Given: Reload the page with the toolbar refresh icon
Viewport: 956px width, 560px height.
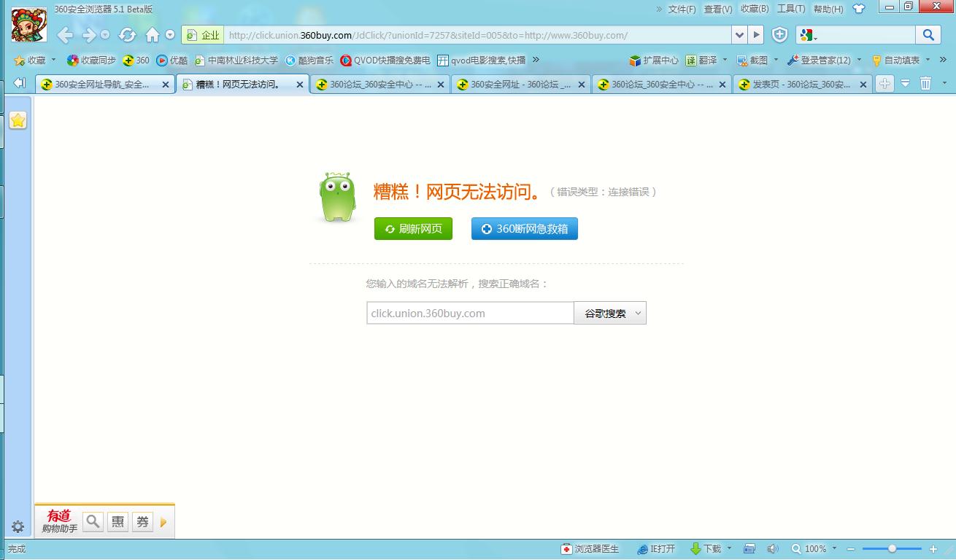Looking at the screenshot, I should [x=127, y=35].
